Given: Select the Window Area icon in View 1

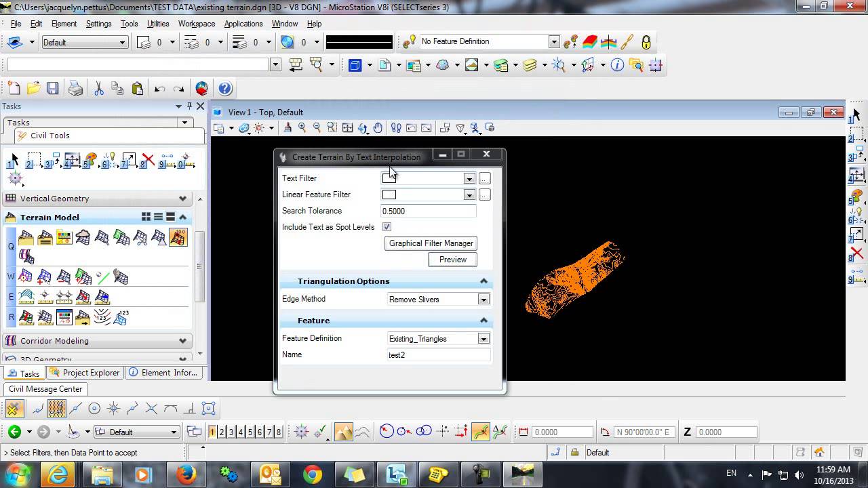Looking at the screenshot, I should (332, 127).
